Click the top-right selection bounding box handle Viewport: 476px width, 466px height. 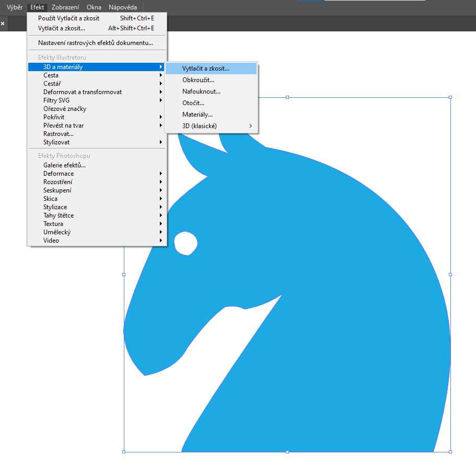tap(450, 97)
